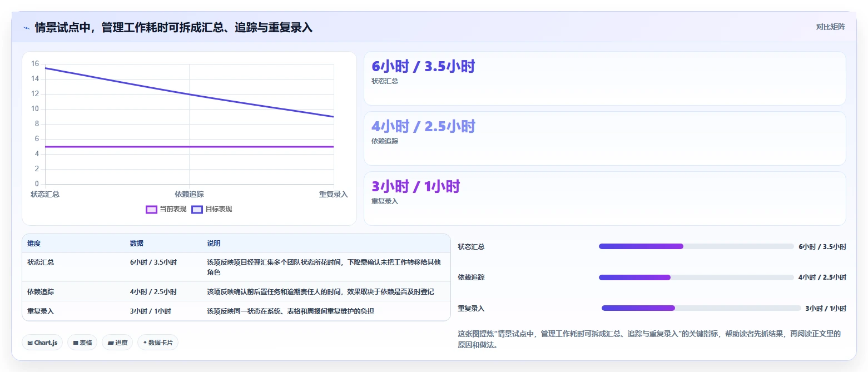Screen dimensions: 868x372
Task: Click description starting 该项反映同一状态
Action: [x=290, y=311]
